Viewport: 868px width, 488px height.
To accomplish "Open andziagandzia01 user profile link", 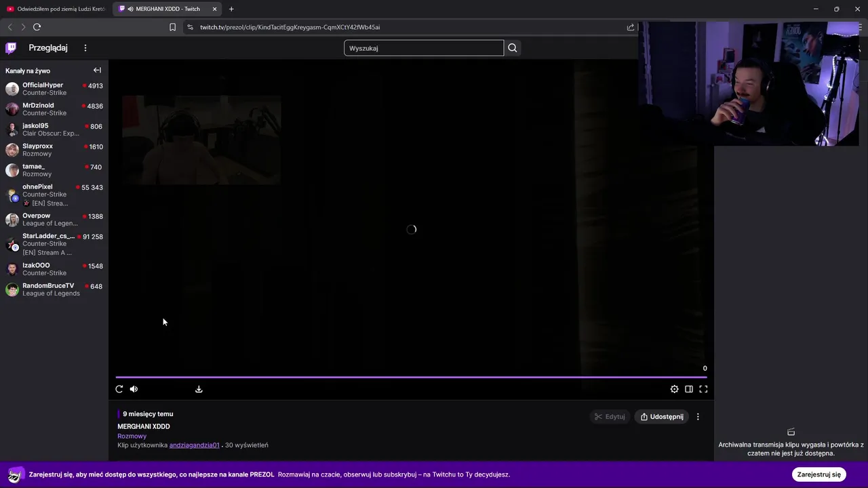I will click(194, 445).
